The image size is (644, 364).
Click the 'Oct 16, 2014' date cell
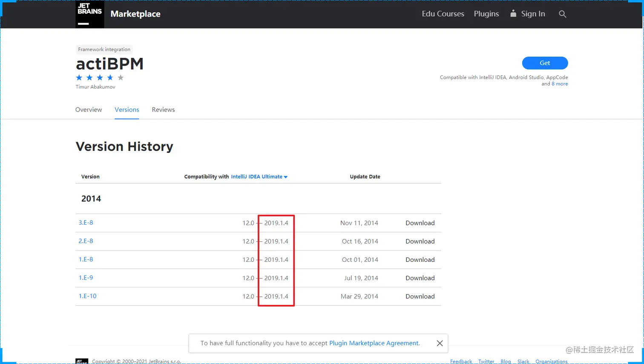360,241
